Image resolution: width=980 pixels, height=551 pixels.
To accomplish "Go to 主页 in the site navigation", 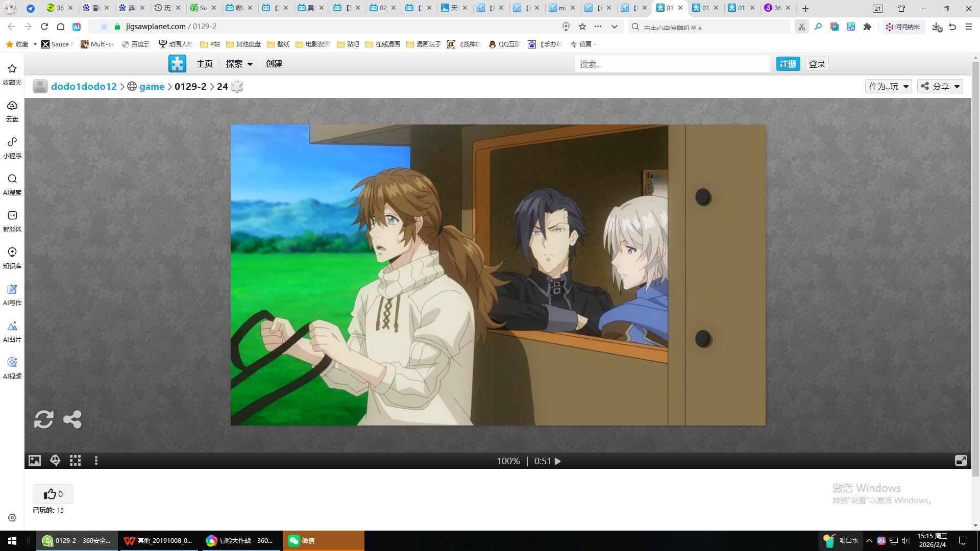I will [205, 64].
